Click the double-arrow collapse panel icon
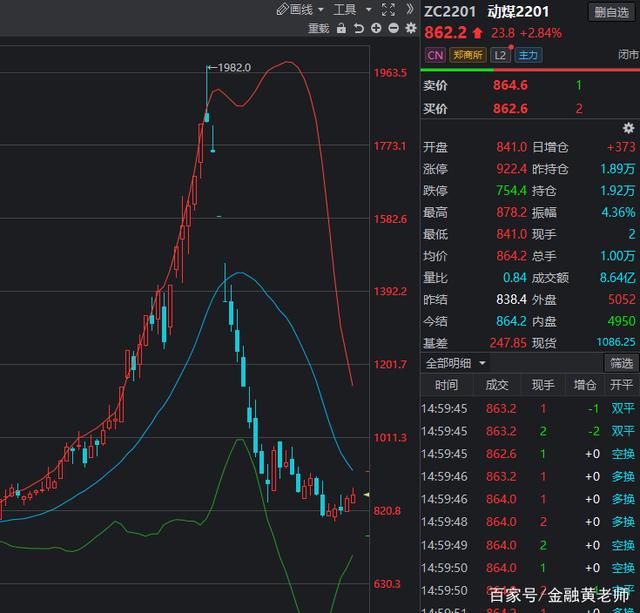Image resolution: width=640 pixels, height=613 pixels. point(410,9)
